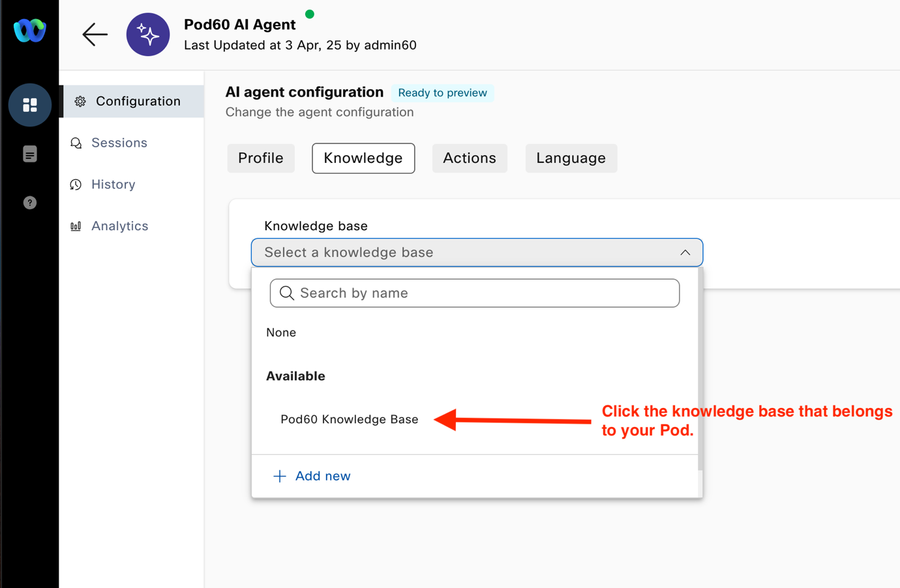
Task: Collapse the knowledge base dropdown chevron
Action: [x=685, y=253]
